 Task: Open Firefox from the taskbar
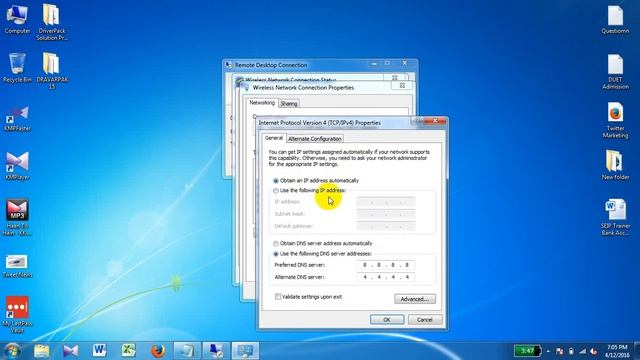158,351
